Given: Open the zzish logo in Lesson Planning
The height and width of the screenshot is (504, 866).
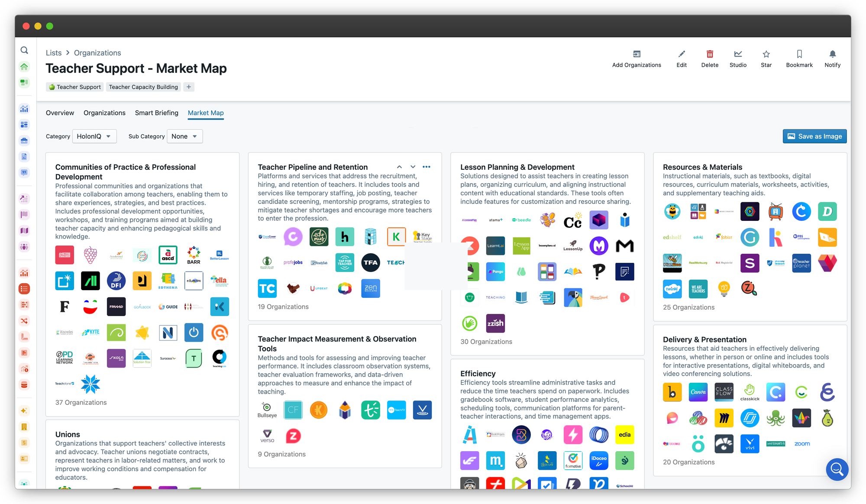Looking at the screenshot, I should 495,323.
